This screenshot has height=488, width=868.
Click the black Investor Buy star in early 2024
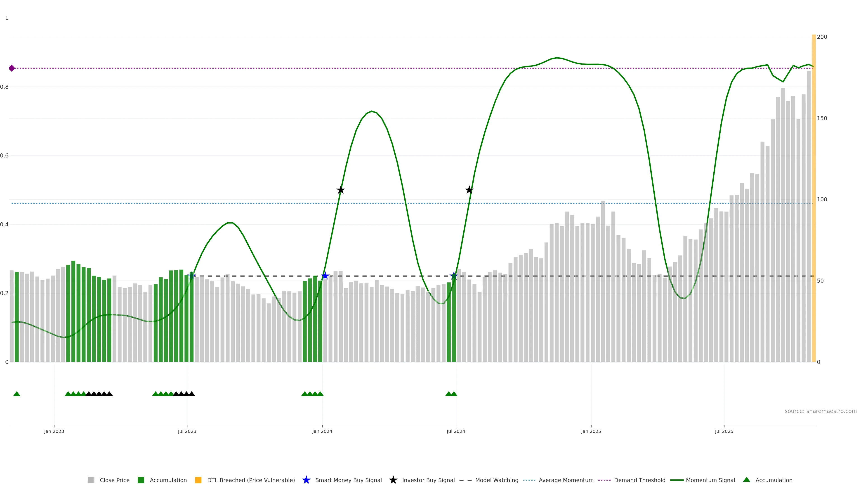click(341, 190)
